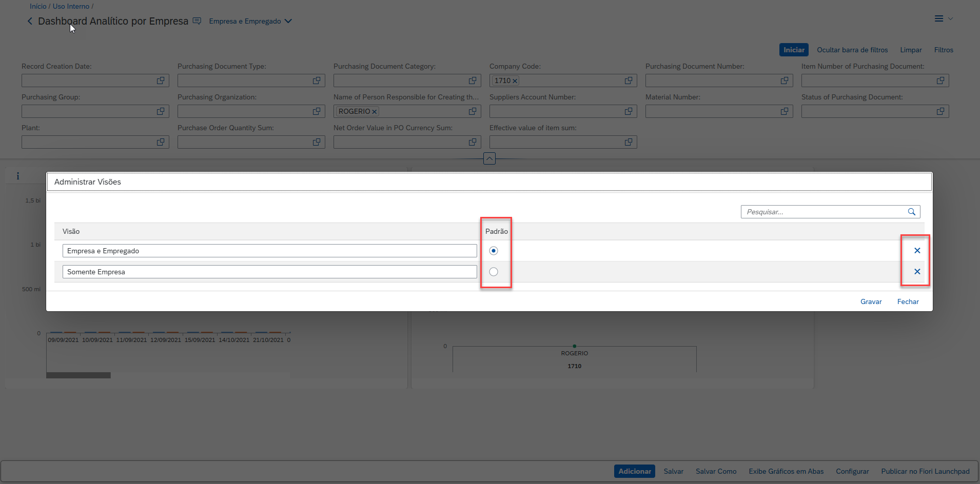980x484 pixels.
Task: Expand the 'Empresa e Empregado' view dropdown
Action: (x=288, y=21)
